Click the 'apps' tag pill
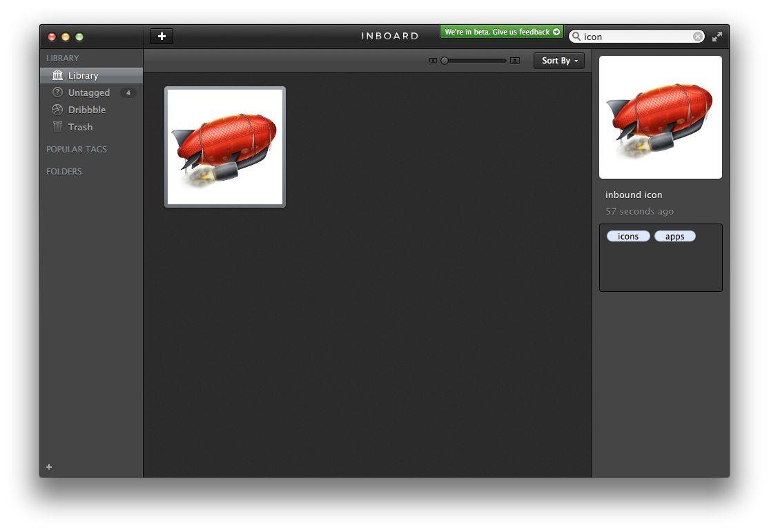 674,236
